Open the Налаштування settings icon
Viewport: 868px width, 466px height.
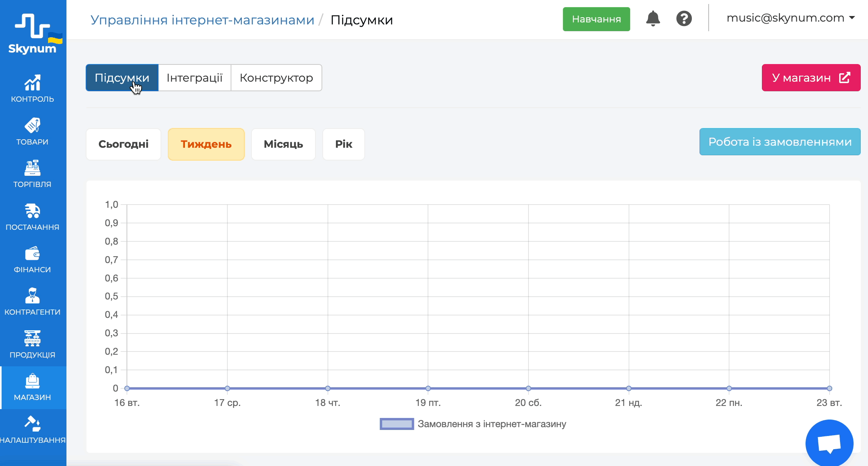pos(32,424)
